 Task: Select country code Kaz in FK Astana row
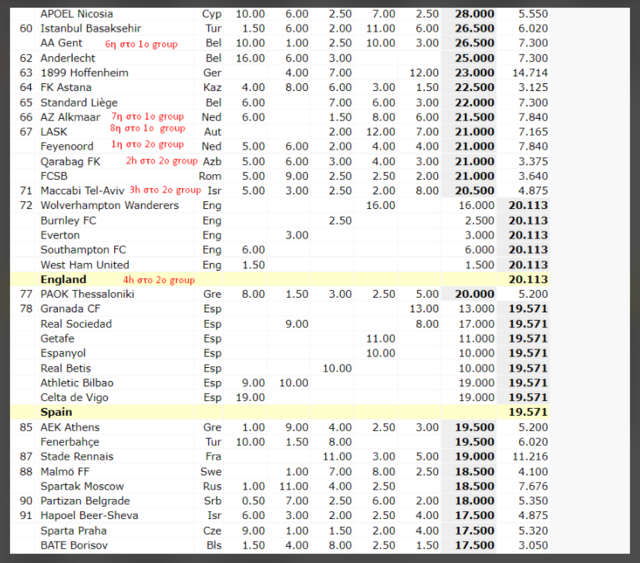click(x=212, y=87)
